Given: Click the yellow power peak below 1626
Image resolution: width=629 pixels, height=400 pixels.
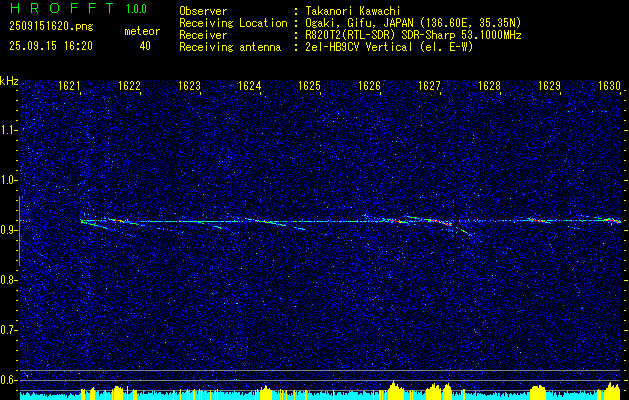Looking at the screenshot, I should click(x=395, y=390).
